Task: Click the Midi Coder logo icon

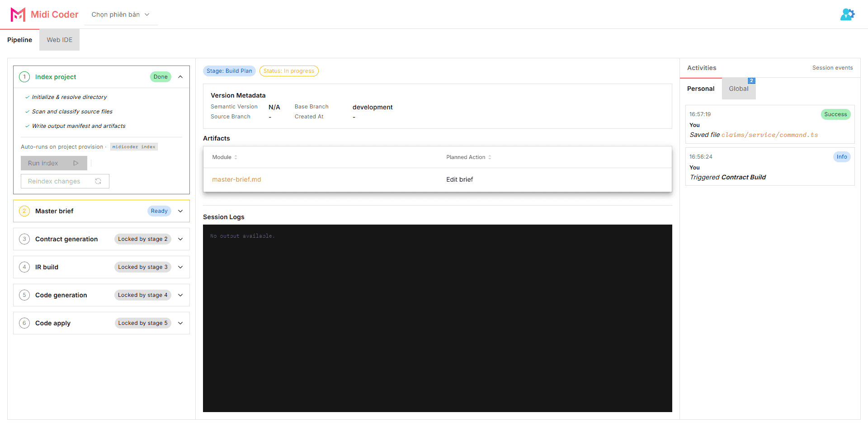Action: tap(18, 14)
